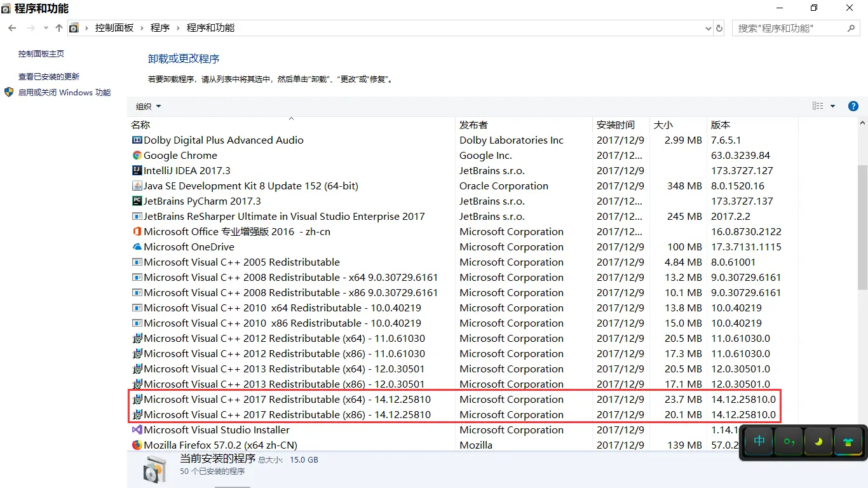Viewport: 868px width, 488px height.
Task: Click the Visual C++ 2010 x86 Redistributable icon
Action: [137, 323]
